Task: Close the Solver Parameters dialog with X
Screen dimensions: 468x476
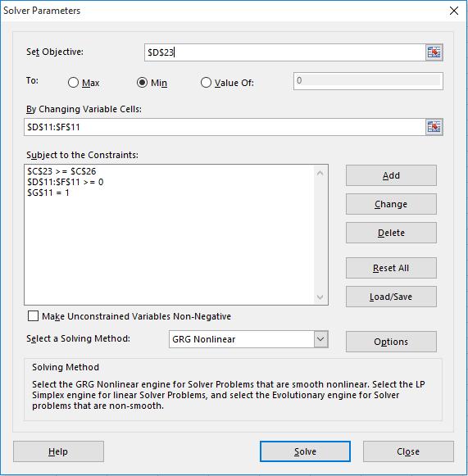Action: [x=454, y=11]
